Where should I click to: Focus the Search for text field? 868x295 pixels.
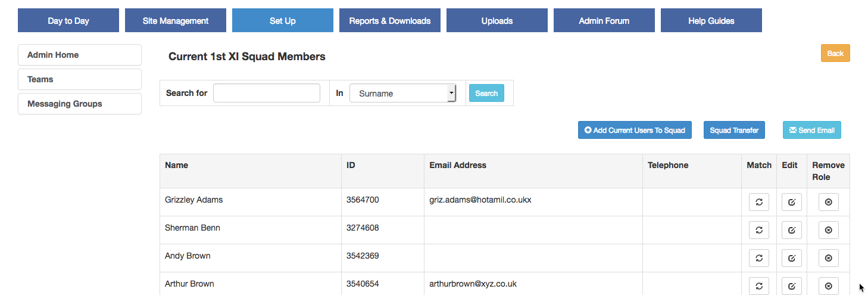[x=267, y=93]
